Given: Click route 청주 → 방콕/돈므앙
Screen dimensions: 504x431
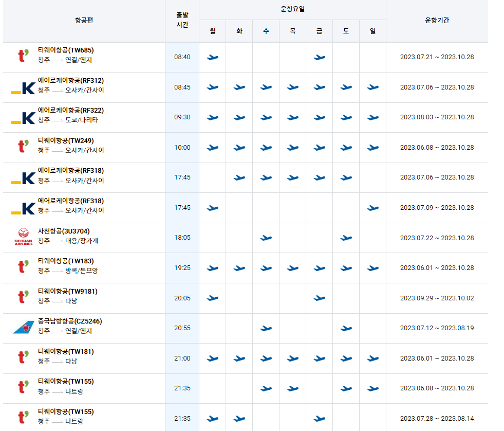Looking at the screenshot, I should coord(68,271).
